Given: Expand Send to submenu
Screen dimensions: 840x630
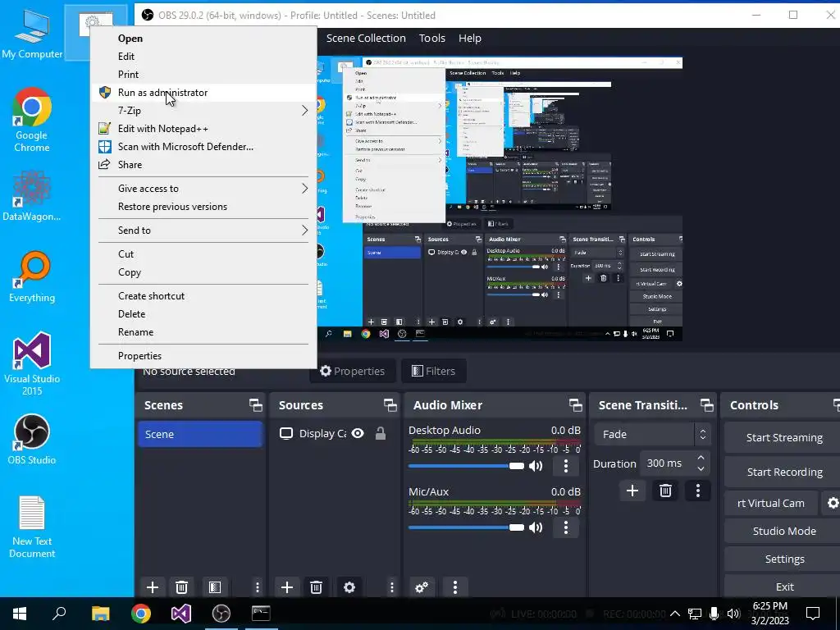Looking at the screenshot, I should (x=203, y=230).
